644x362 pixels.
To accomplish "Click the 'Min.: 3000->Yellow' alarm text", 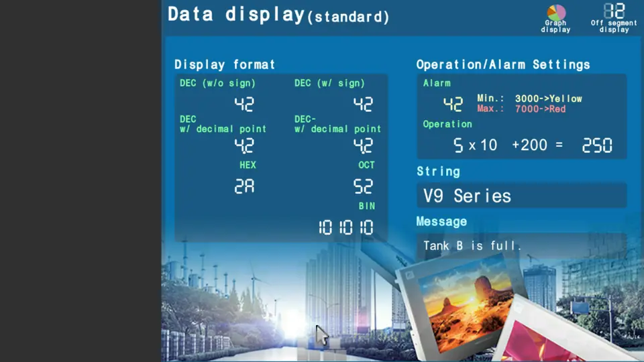I will (x=529, y=99).
